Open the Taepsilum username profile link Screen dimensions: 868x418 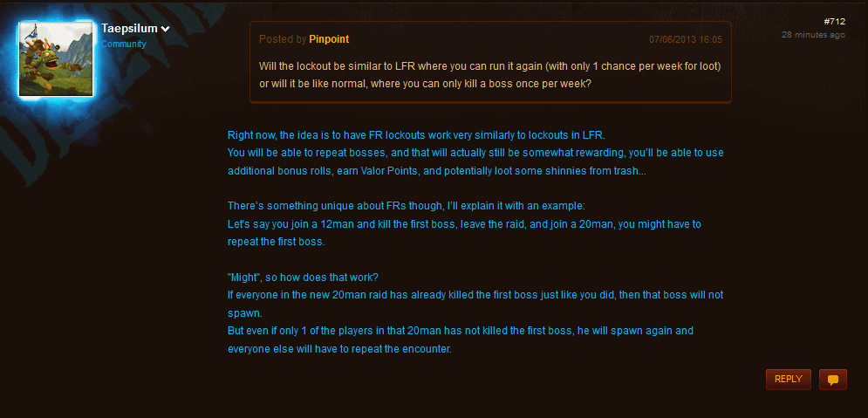tap(129, 29)
